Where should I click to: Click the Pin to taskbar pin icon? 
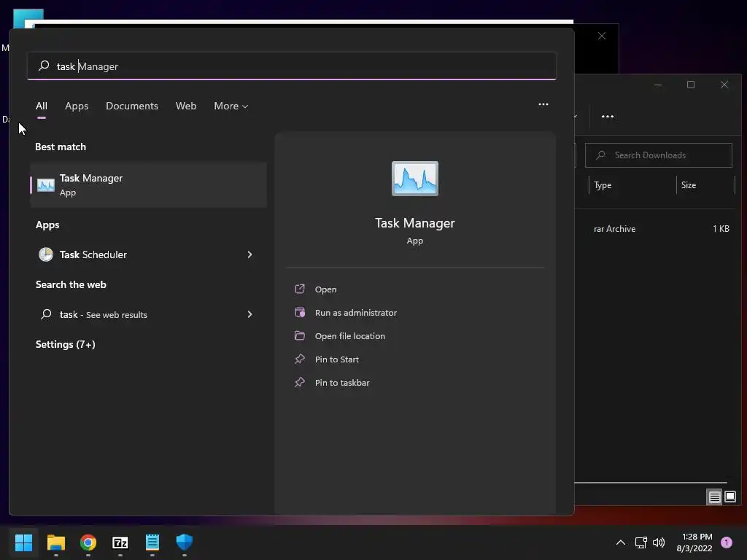[x=300, y=382]
